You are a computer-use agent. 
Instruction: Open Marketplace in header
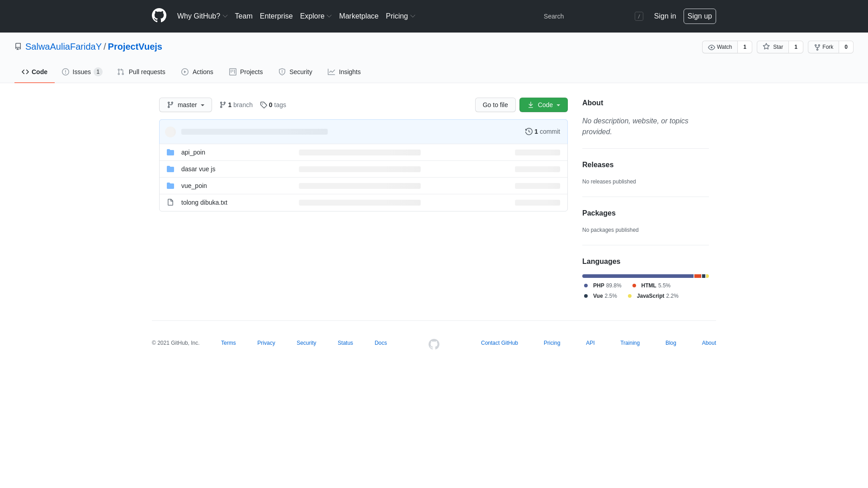click(x=359, y=16)
